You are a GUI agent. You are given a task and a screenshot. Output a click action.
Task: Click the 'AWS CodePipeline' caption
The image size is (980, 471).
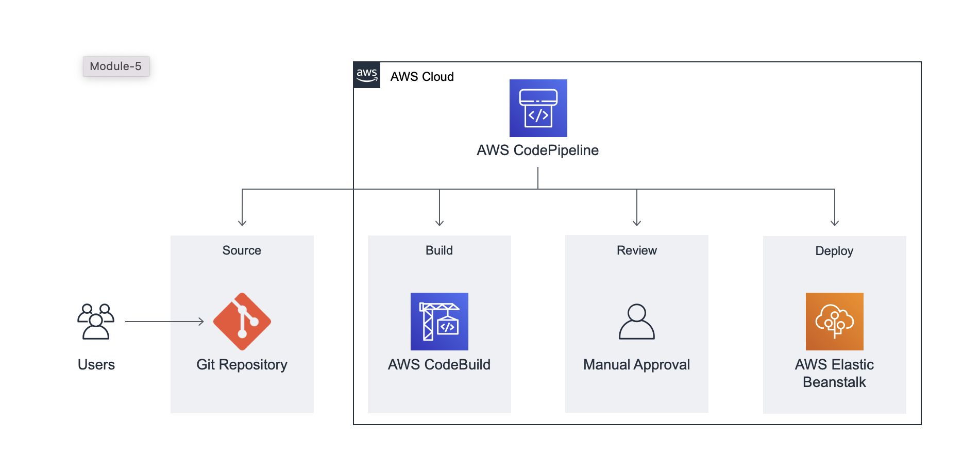[537, 150]
